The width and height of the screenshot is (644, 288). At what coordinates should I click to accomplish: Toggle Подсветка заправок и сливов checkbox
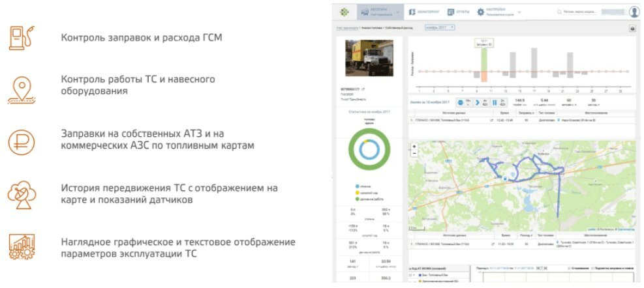[x=592, y=268]
